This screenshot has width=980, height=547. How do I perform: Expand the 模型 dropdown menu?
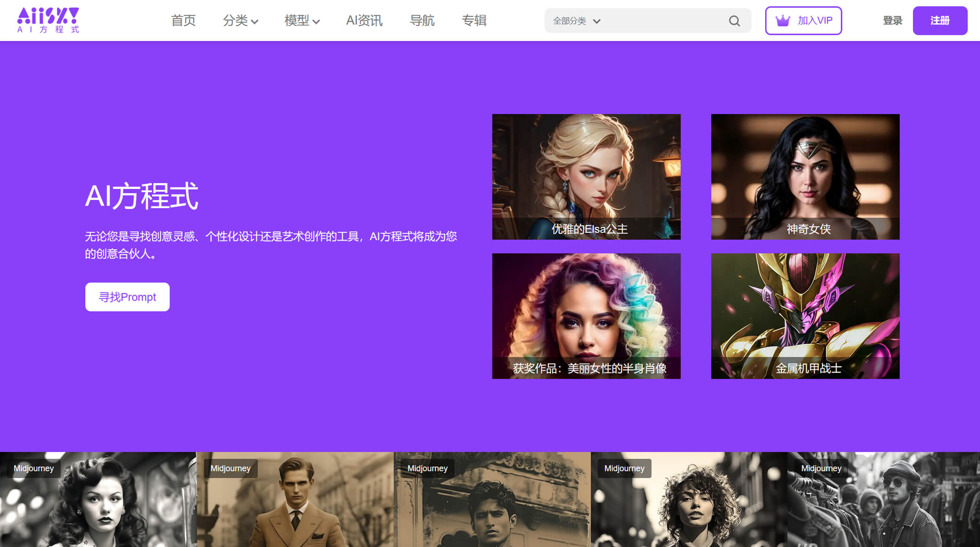(302, 20)
